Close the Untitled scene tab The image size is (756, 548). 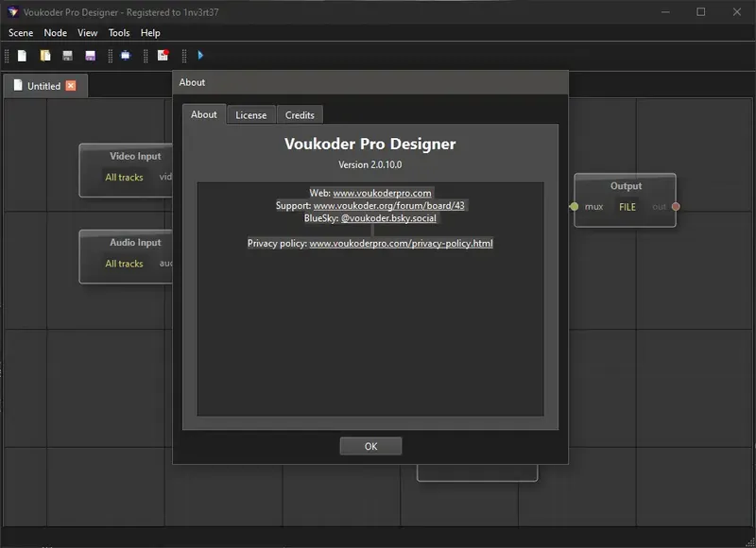coord(71,86)
